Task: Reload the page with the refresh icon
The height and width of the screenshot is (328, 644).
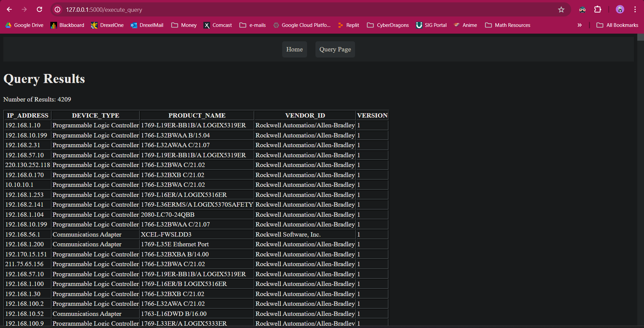Action: (40, 9)
